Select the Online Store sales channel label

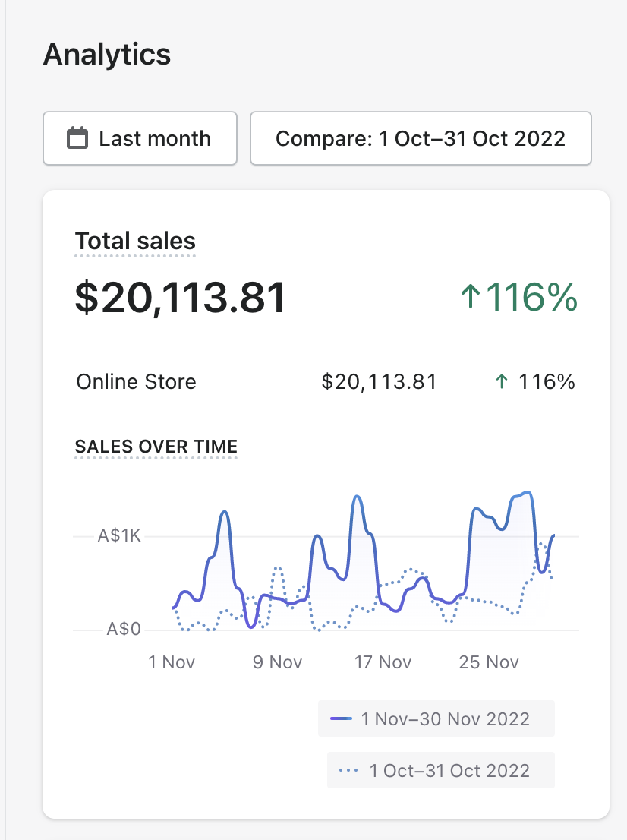pos(137,381)
